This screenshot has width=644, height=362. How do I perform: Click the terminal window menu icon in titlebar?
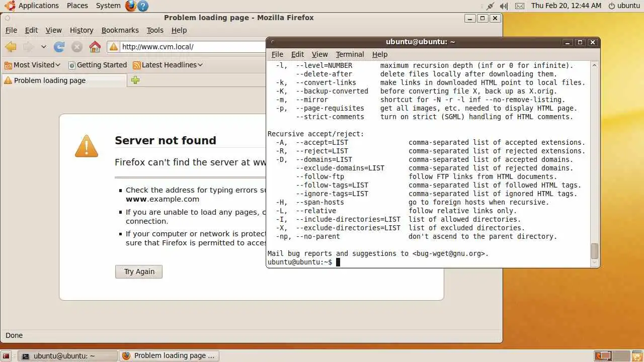(x=272, y=42)
